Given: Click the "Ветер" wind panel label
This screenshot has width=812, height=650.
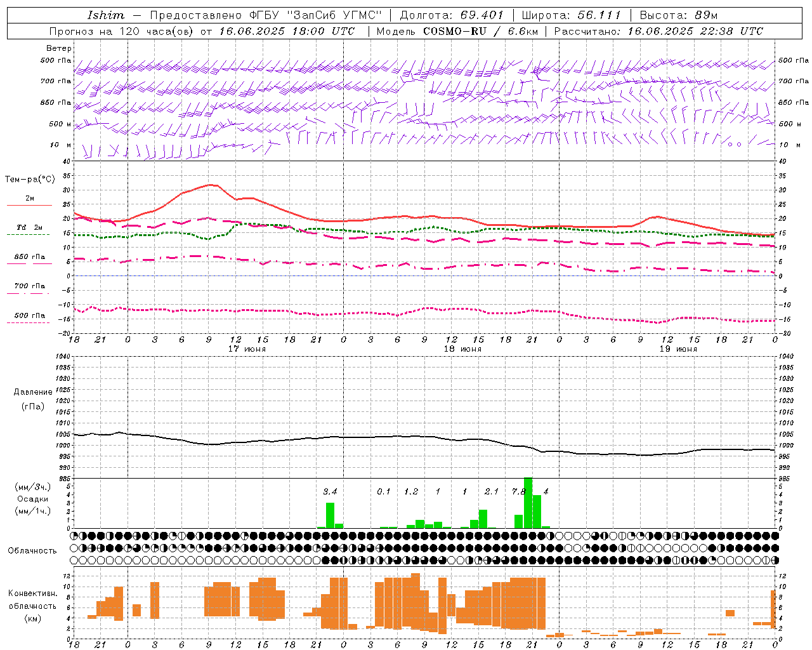Looking at the screenshot, I should pyautogui.click(x=59, y=48).
